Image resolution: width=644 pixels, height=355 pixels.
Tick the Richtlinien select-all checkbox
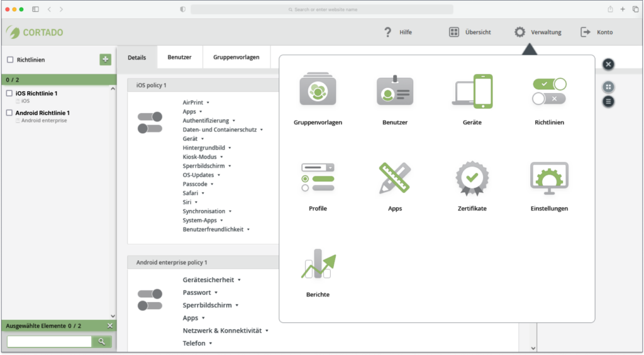pos(10,60)
